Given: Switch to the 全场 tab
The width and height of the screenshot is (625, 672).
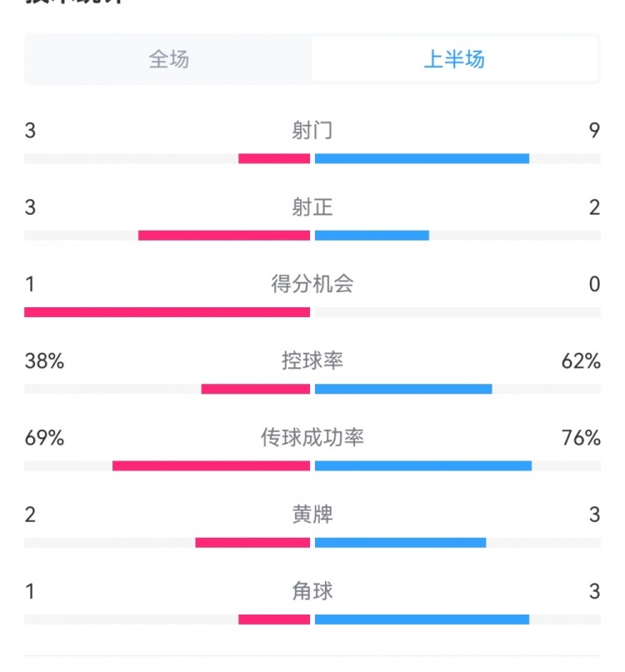Looking at the screenshot, I should [169, 59].
